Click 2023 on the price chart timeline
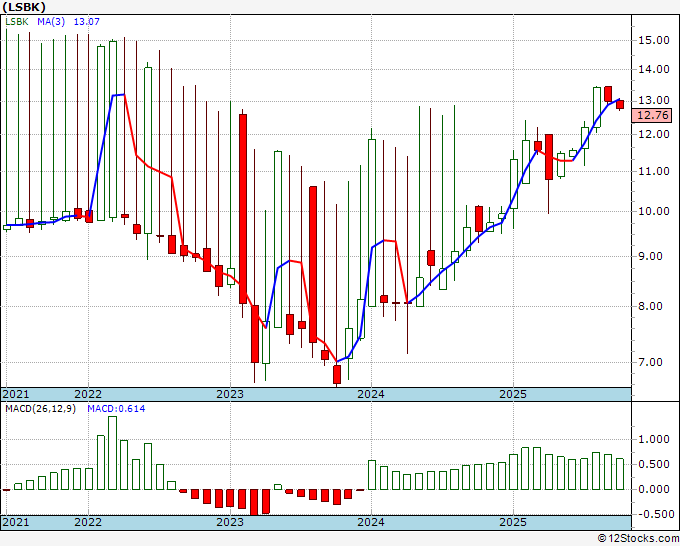Viewport: 680px width, 546px height. tap(230, 394)
